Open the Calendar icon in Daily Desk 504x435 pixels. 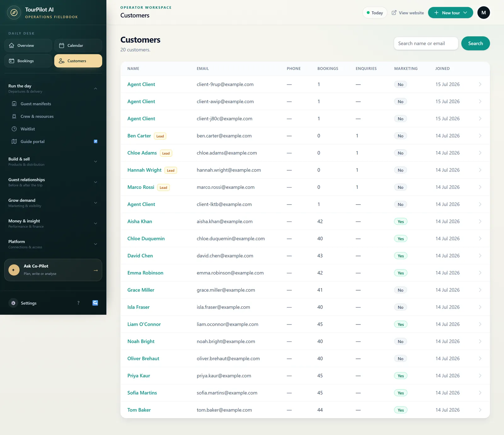pyautogui.click(x=62, y=45)
